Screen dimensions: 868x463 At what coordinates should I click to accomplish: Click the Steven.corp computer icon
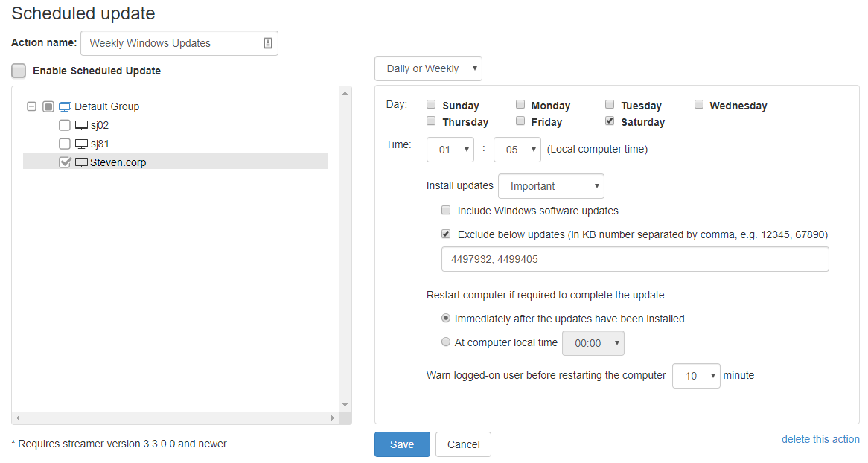pyautogui.click(x=81, y=162)
